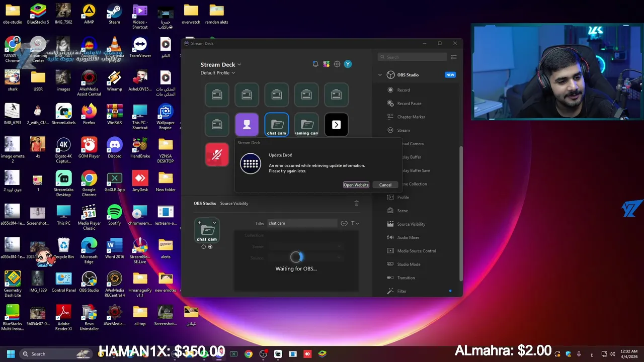Open Discord desktop shortcut
644x362 pixels.
tap(114, 148)
